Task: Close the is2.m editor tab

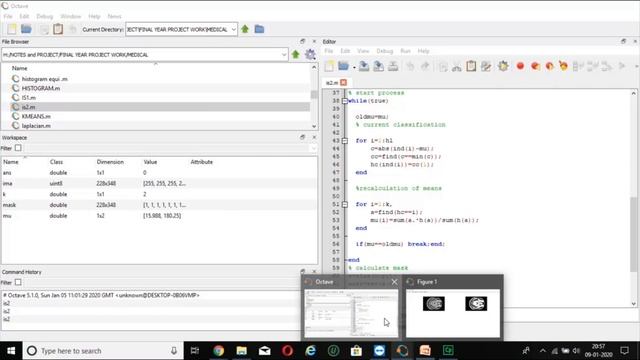Action: pos(344,82)
